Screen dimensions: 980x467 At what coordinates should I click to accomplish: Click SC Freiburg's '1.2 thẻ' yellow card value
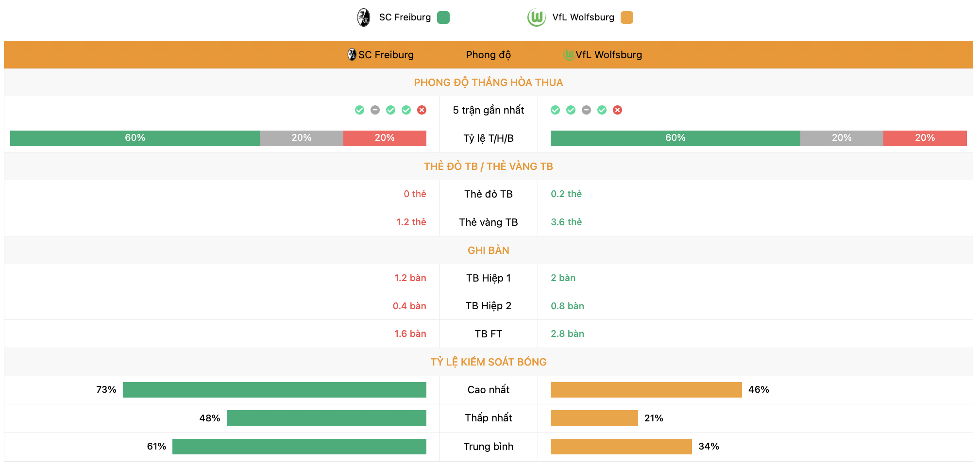click(411, 222)
